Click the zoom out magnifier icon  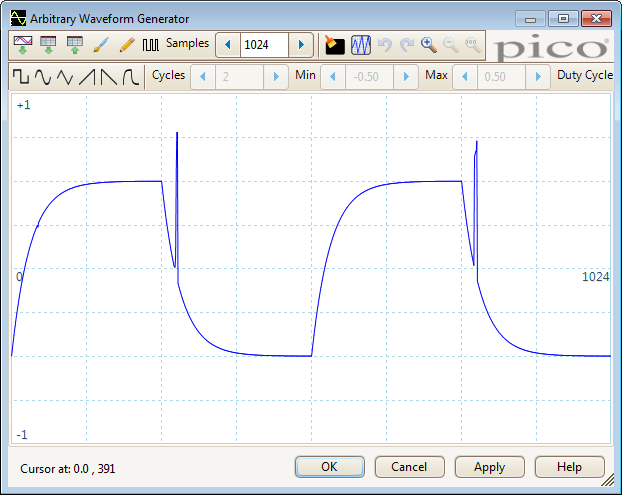(x=451, y=45)
